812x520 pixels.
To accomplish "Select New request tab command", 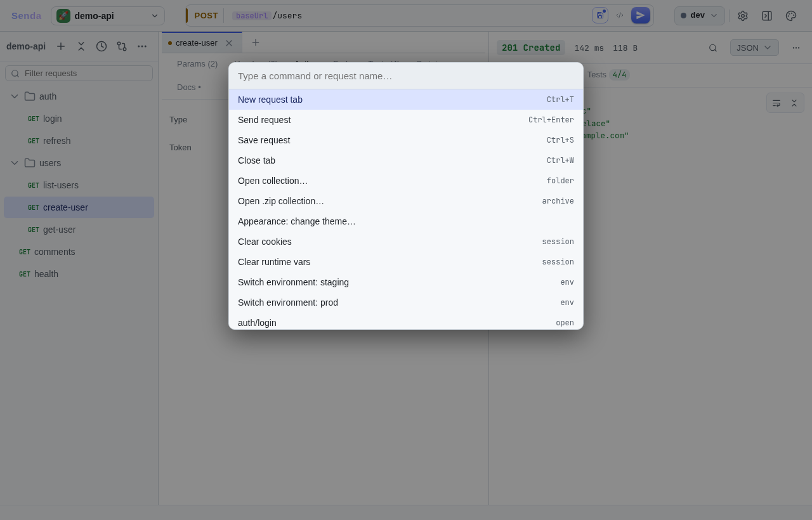I will 406,100.
